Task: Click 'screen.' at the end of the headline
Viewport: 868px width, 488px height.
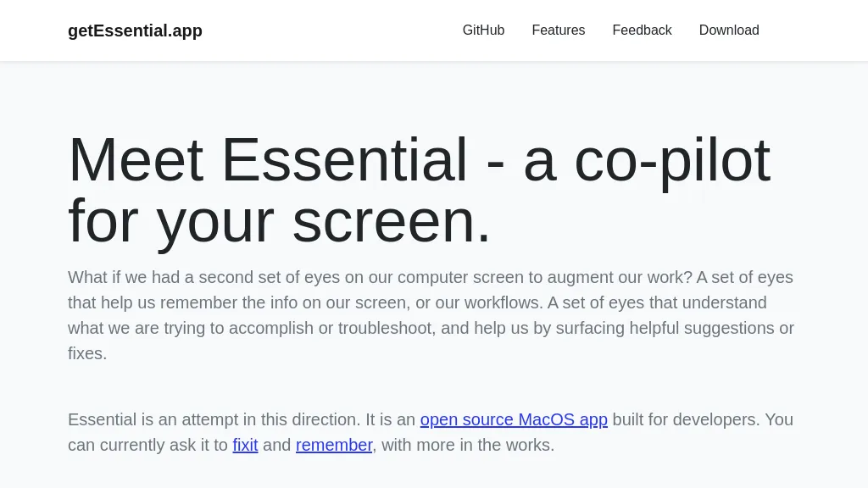Action: click(392, 221)
